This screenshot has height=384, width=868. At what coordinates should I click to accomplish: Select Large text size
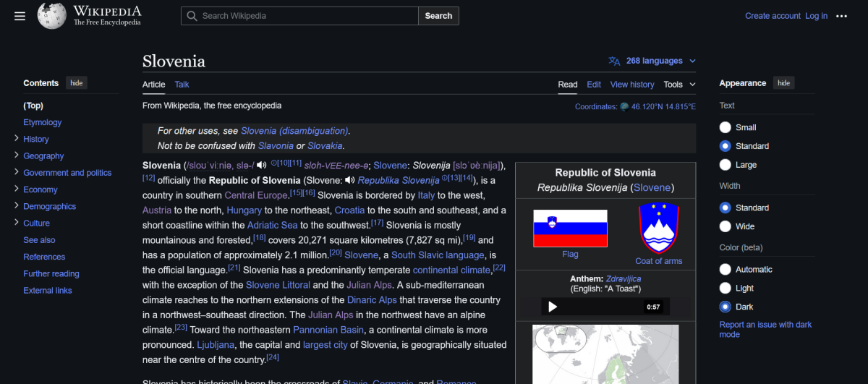tap(726, 165)
